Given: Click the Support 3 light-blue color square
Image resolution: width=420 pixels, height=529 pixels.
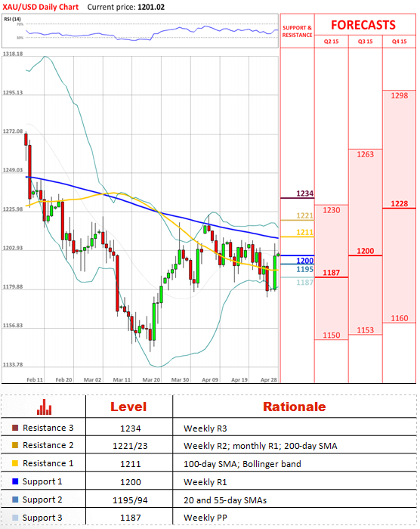Looking at the screenshot, I should pos(15,518).
